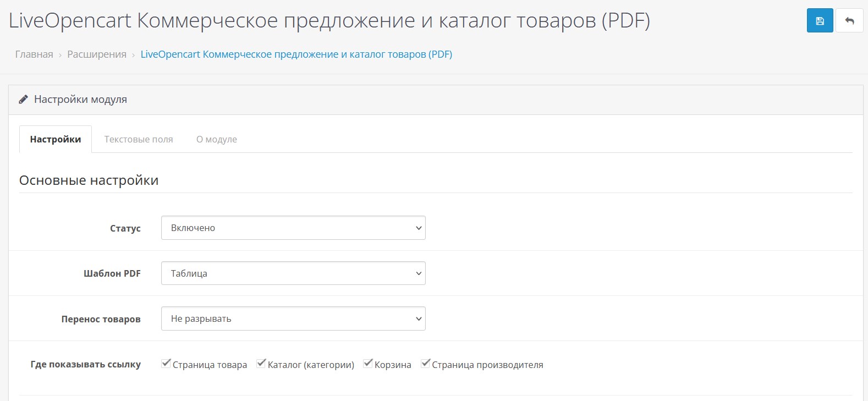Click the LiveOpencart module breadcrumb link
868x401 pixels.
pos(296,54)
